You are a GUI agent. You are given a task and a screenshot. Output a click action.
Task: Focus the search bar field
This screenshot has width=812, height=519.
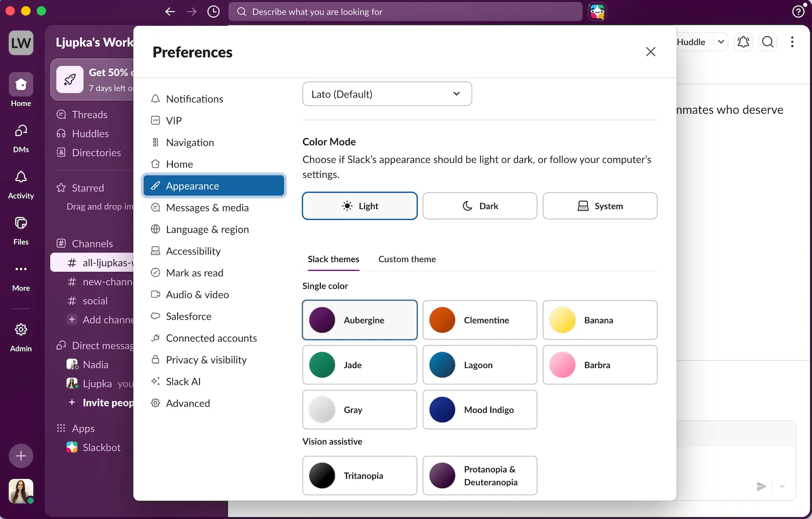tap(405, 12)
